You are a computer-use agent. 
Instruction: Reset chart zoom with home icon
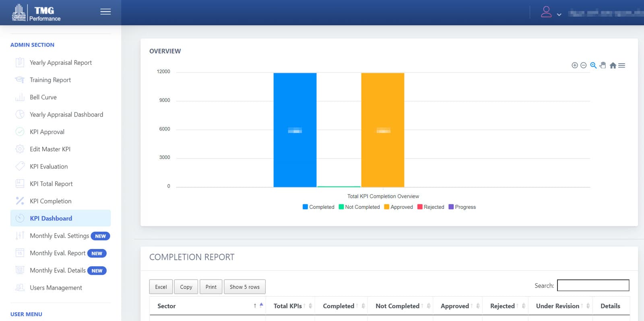coord(613,65)
